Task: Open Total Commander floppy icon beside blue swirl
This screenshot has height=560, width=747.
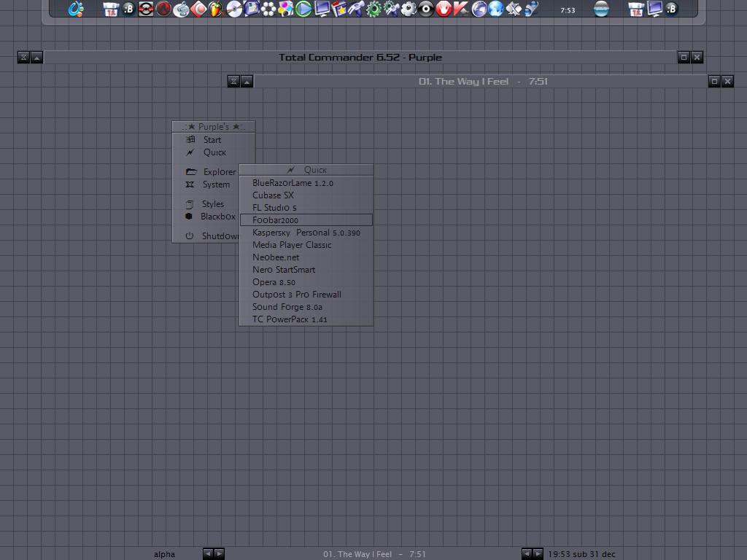Action: (111, 9)
